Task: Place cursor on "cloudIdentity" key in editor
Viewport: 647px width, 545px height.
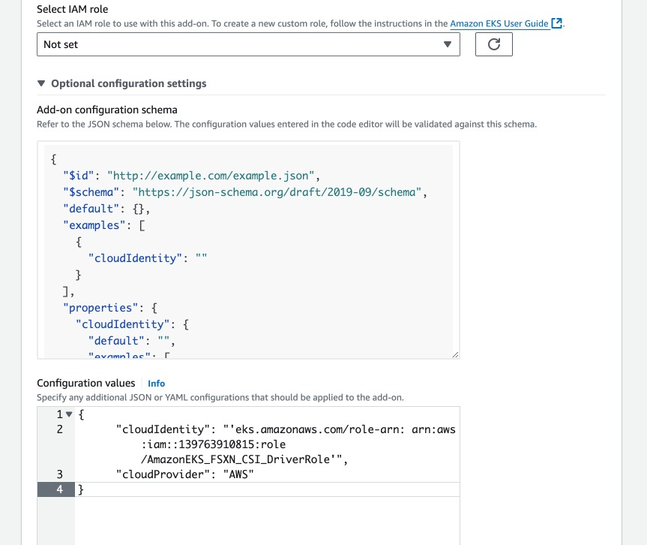Action: [x=160, y=429]
